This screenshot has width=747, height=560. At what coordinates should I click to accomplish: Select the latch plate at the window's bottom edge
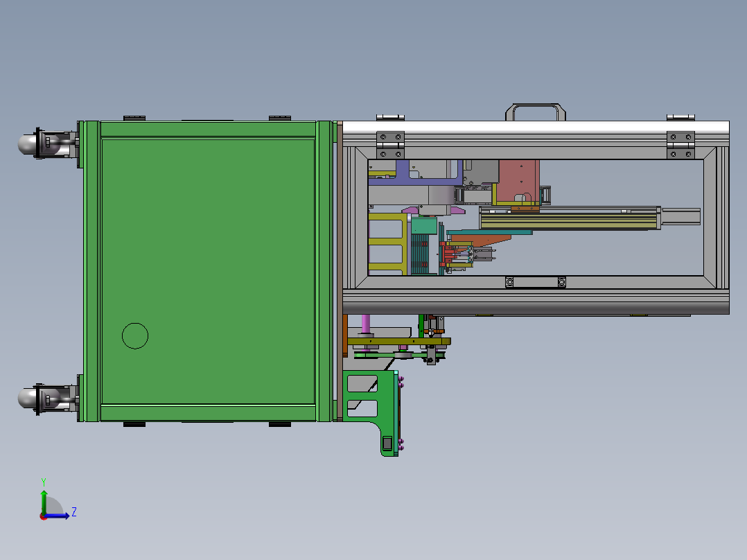coord(536,283)
